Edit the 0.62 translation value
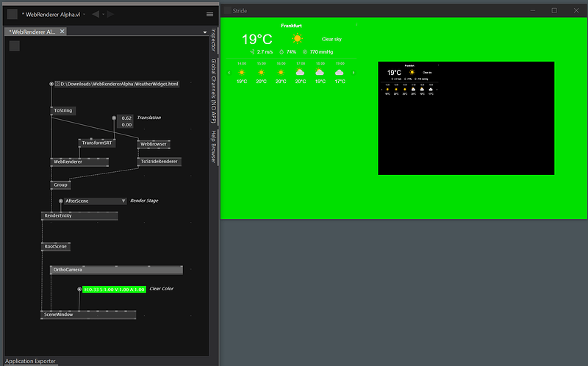Screen dimensions: 588x366 click(x=126, y=118)
